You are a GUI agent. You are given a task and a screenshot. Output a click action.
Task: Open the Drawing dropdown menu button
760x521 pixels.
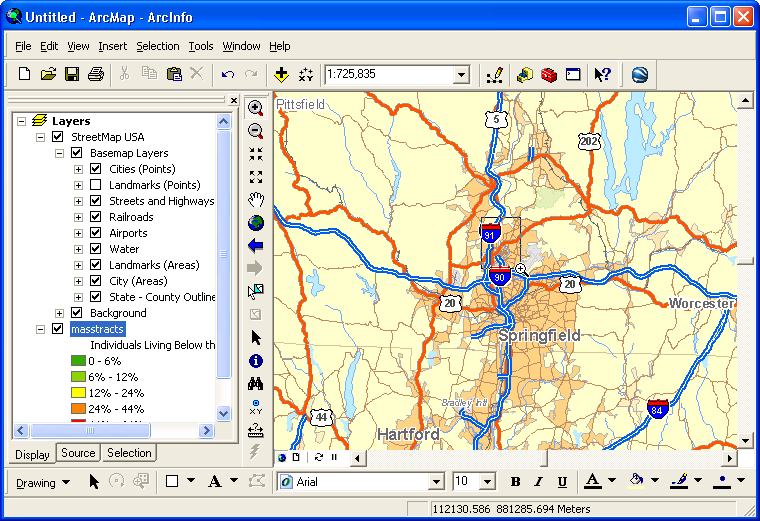43,482
